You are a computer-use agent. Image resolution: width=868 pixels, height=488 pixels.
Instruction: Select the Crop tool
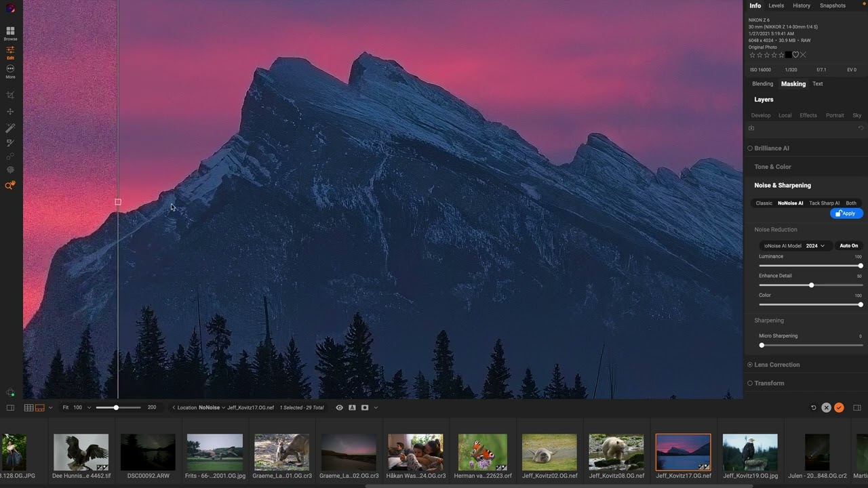click(10, 96)
